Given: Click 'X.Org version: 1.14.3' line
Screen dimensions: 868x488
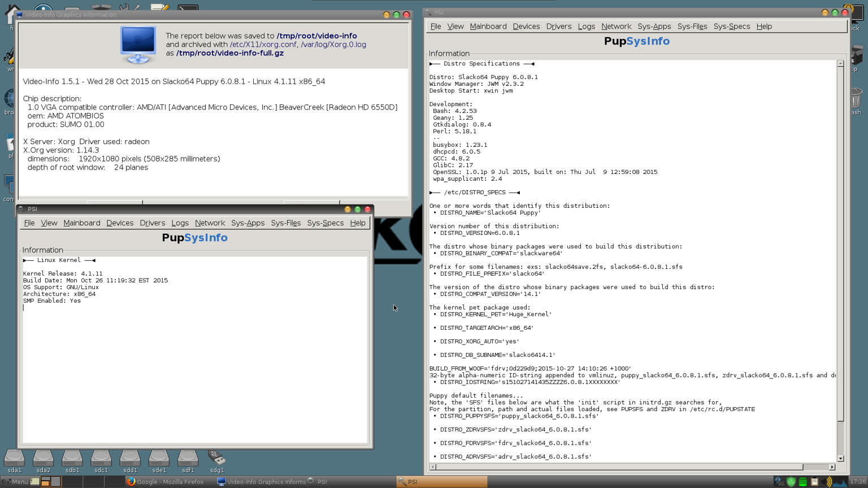Looking at the screenshot, I should (61, 150).
